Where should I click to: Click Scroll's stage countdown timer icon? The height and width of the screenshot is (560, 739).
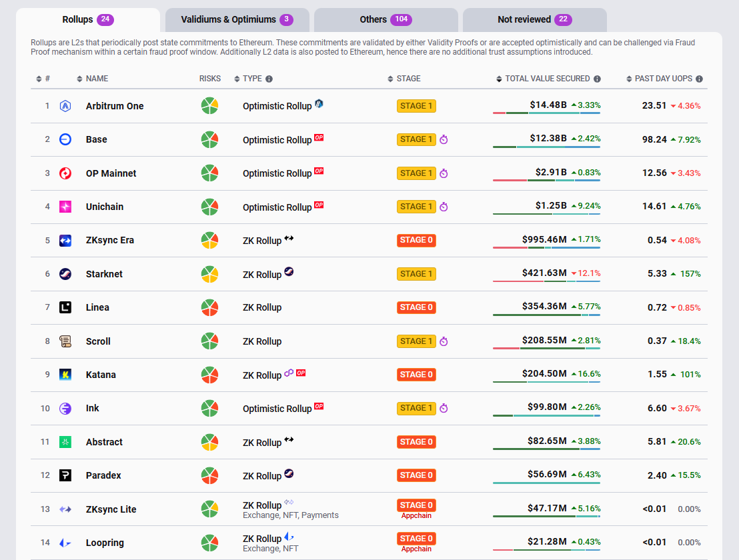pos(444,341)
